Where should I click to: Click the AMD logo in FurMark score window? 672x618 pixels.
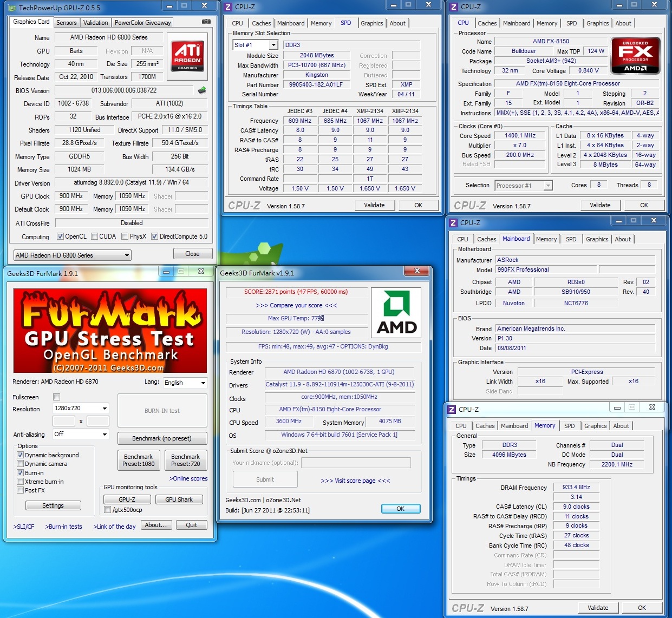point(396,313)
